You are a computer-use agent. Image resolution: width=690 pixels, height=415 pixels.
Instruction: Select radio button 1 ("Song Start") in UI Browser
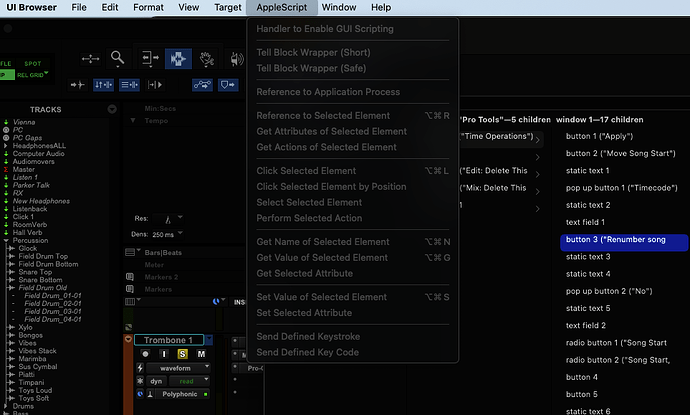[x=617, y=343]
